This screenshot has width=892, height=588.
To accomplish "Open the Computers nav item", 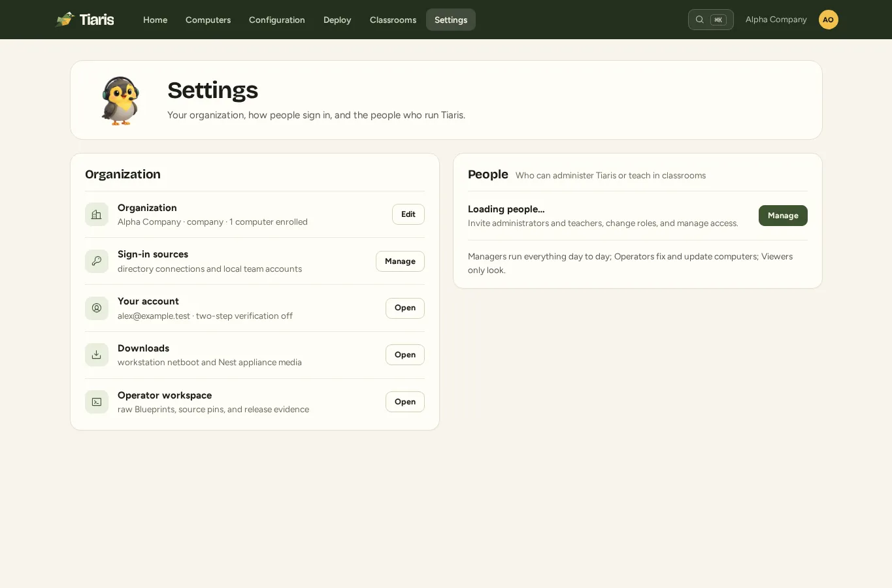I will [208, 20].
